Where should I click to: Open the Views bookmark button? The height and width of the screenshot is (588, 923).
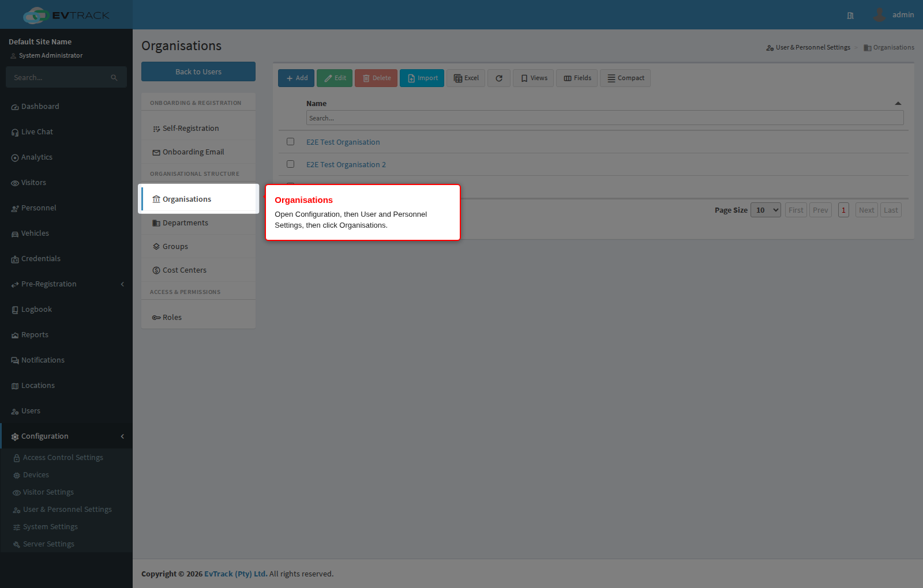click(534, 78)
